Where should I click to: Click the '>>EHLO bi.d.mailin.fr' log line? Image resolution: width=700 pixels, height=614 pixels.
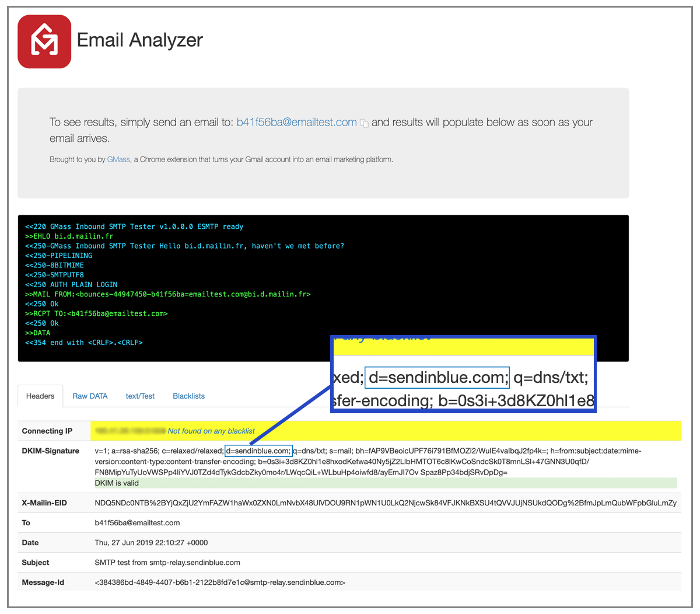click(69, 236)
